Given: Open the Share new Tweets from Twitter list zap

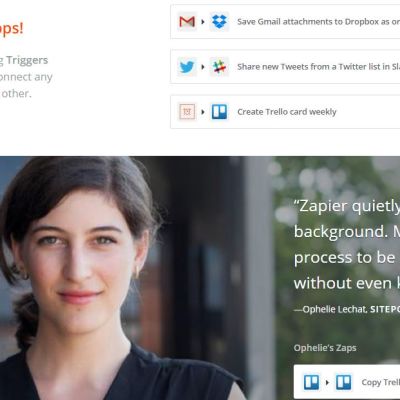Looking at the screenshot, I should [x=285, y=67].
